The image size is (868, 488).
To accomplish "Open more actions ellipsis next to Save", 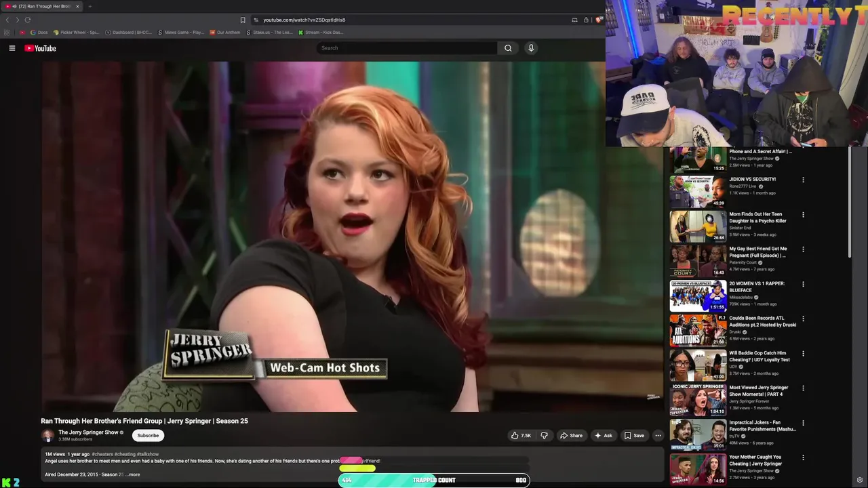I will tap(658, 435).
